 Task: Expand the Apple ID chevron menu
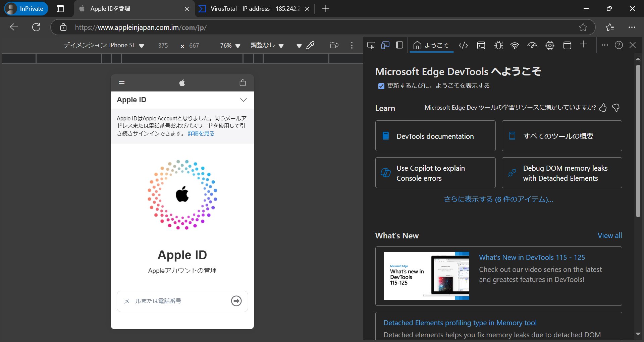[x=244, y=100]
